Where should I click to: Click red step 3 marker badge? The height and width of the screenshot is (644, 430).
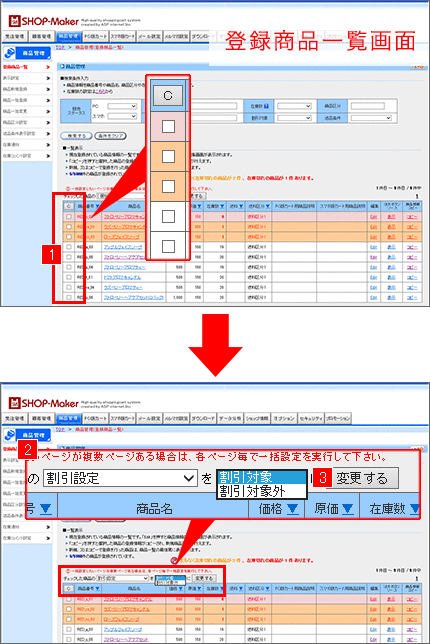[323, 477]
